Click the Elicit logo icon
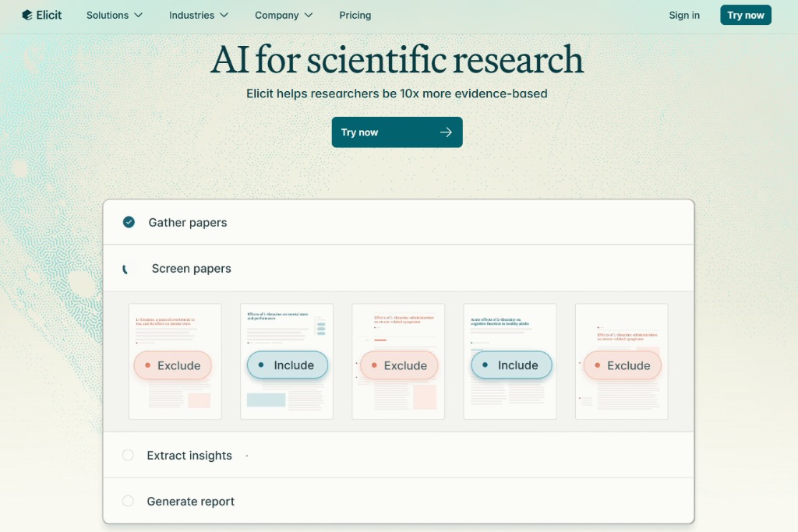This screenshot has height=532, width=798. pos(27,15)
